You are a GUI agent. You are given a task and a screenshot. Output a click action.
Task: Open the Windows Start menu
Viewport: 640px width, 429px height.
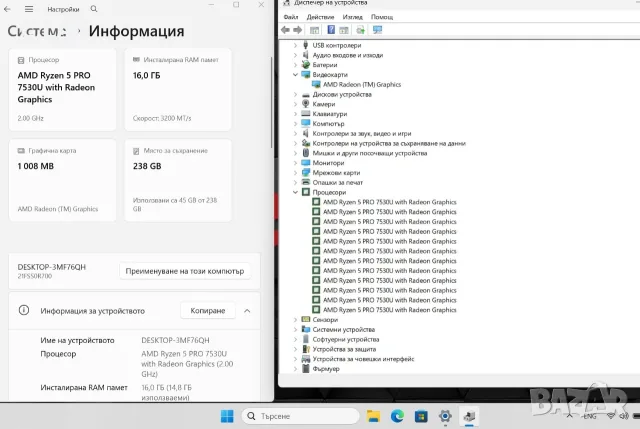pos(227,416)
